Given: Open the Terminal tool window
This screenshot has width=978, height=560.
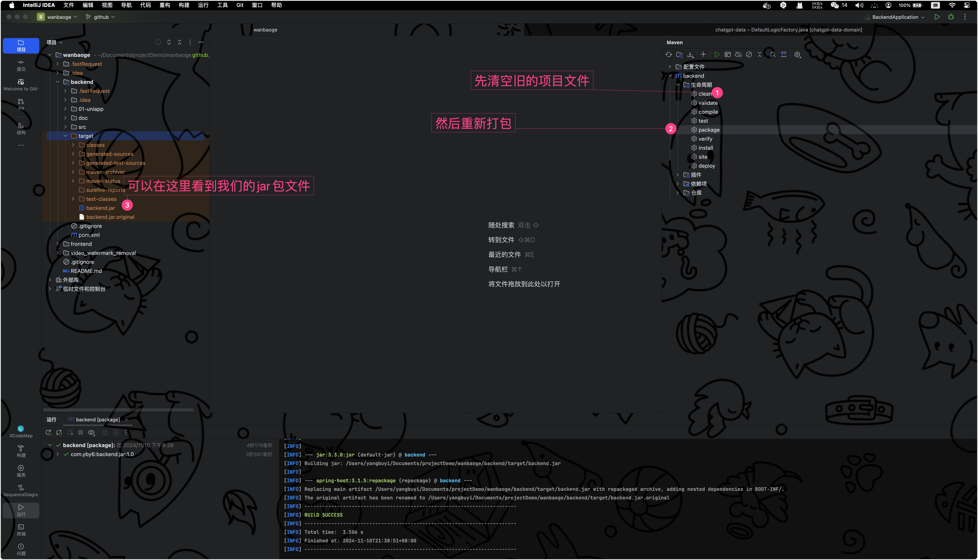Looking at the screenshot, I should 21,530.
